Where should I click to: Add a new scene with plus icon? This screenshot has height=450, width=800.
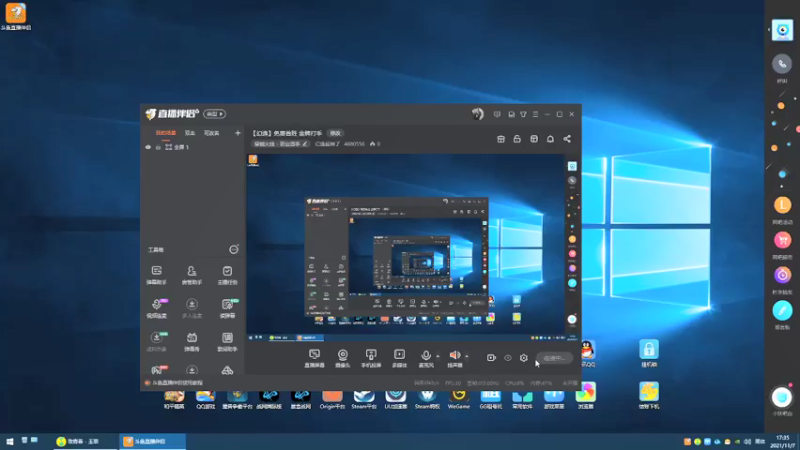pyautogui.click(x=237, y=133)
